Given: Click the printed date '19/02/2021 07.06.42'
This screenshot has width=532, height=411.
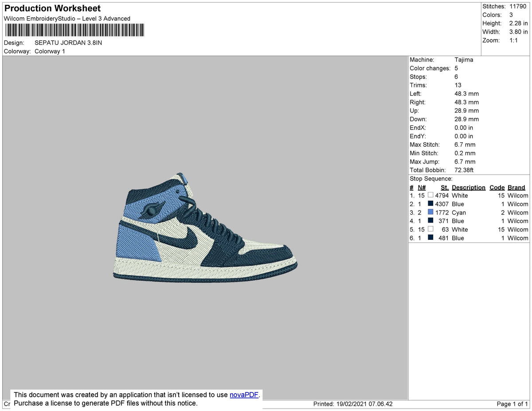Looking at the screenshot, I should [x=364, y=404].
